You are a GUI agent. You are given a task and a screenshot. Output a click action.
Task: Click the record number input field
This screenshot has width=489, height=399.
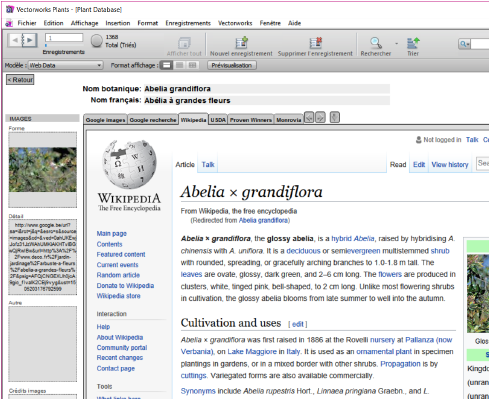(64, 38)
